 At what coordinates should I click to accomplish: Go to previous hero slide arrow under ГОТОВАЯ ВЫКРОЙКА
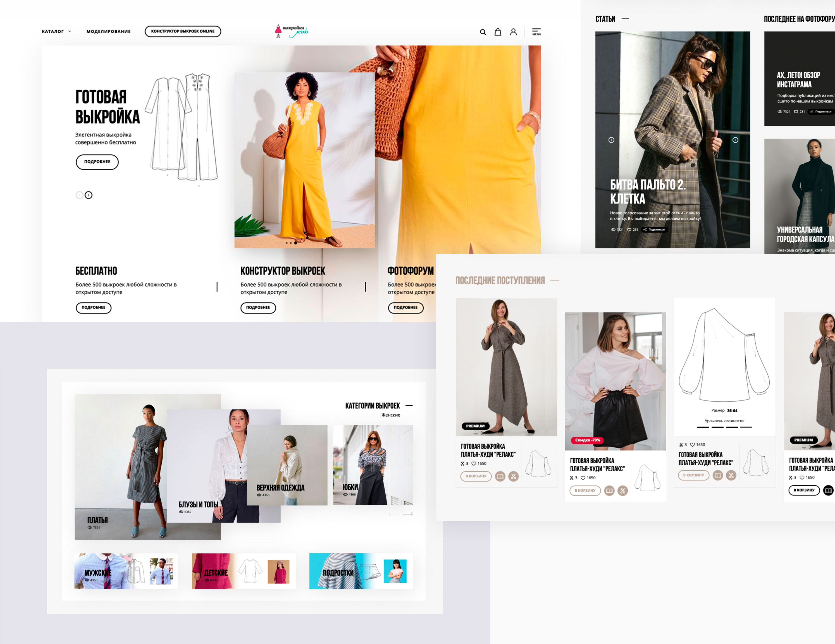[x=79, y=195]
